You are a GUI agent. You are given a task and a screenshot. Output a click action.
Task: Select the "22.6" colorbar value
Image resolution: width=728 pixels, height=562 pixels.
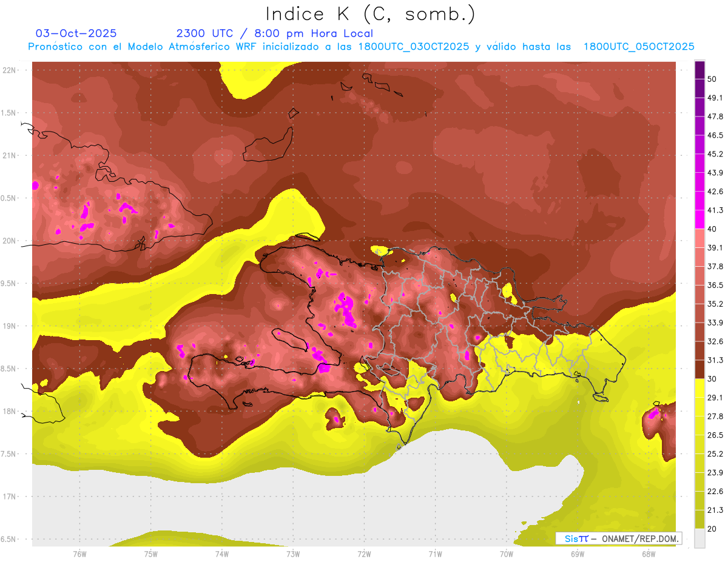click(715, 491)
